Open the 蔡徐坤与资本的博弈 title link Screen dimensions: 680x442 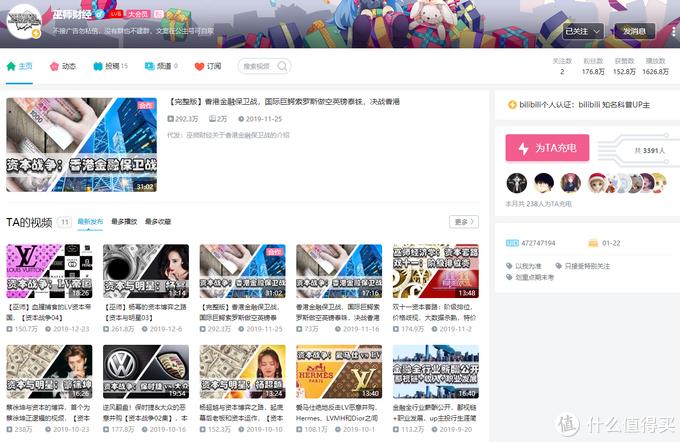pos(49,413)
